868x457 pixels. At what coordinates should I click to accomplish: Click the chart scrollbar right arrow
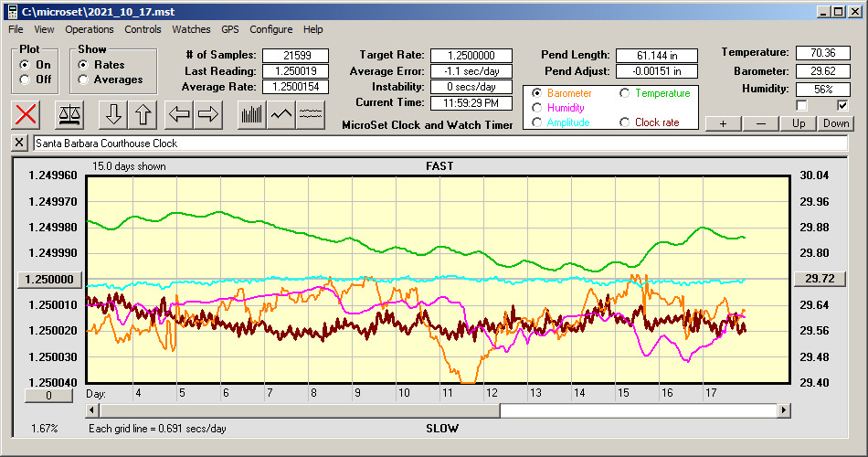(783, 410)
